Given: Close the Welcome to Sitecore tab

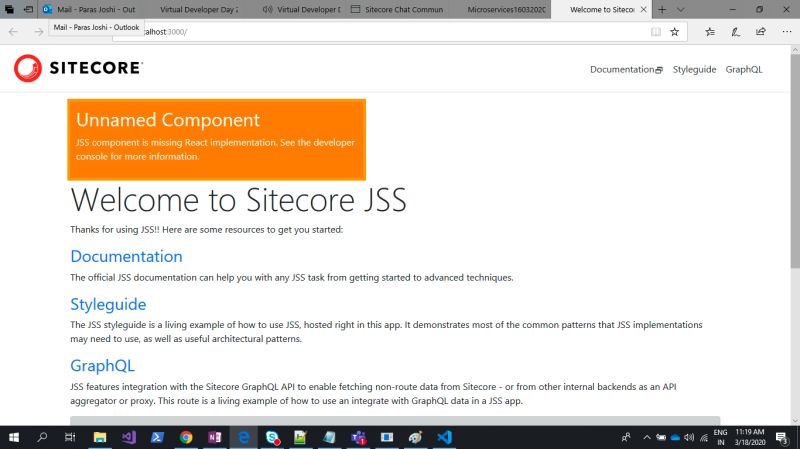Looking at the screenshot, I should pyautogui.click(x=643, y=9).
